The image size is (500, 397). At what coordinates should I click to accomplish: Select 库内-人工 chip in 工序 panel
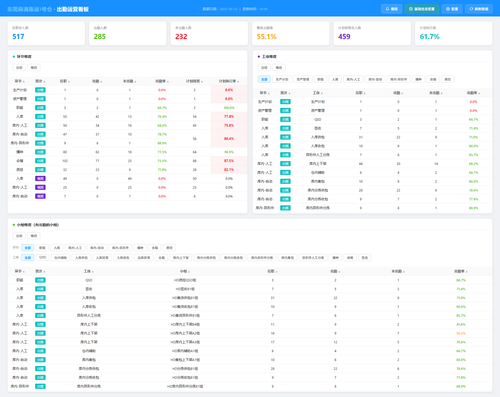coord(353,79)
